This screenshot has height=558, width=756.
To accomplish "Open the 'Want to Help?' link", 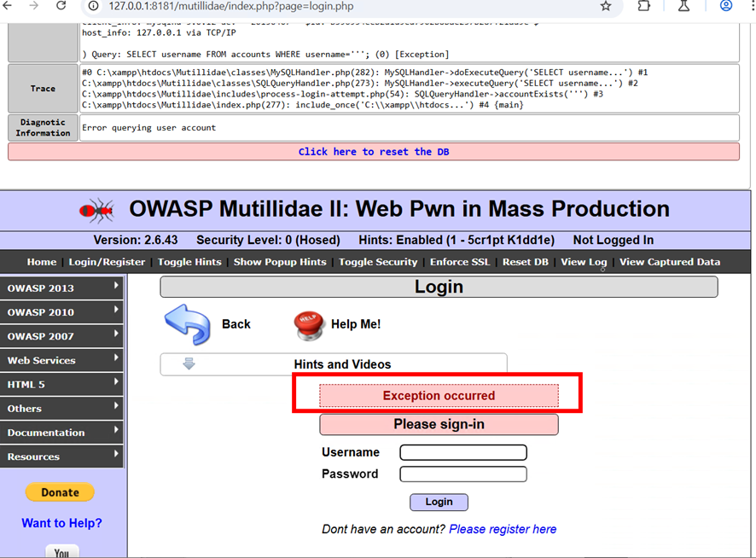I will pos(61,523).
